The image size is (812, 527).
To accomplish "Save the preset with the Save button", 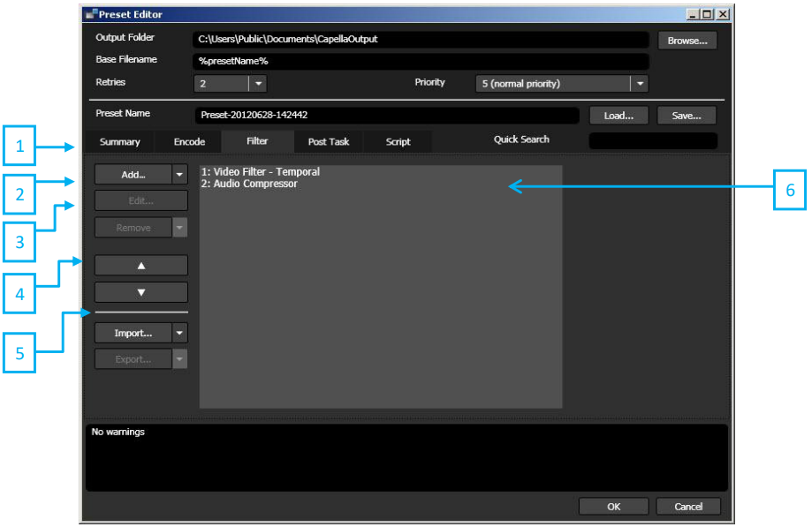I will 686,115.
